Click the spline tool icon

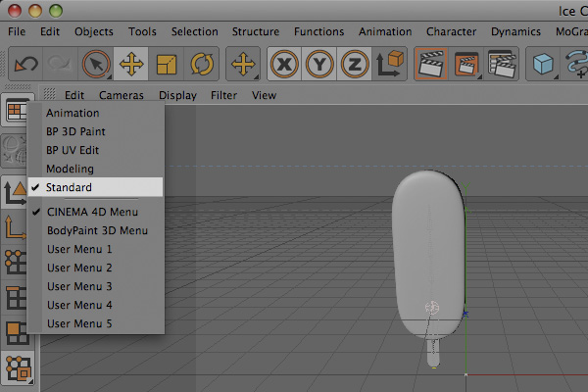[576, 64]
